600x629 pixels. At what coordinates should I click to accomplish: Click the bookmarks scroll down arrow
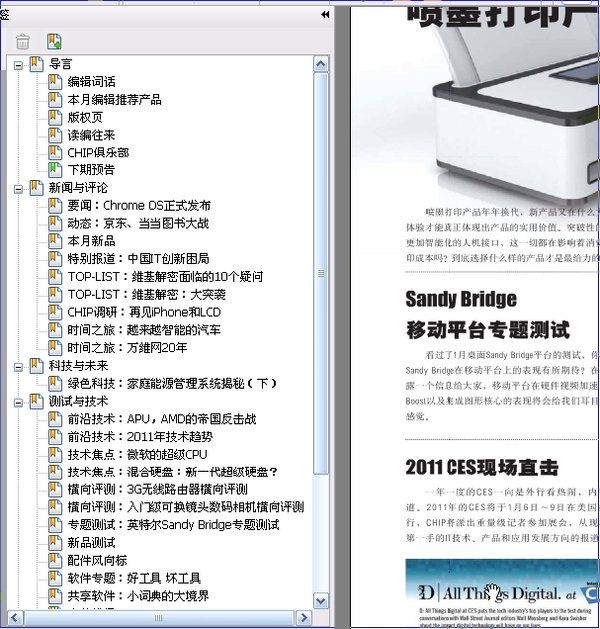[321, 601]
